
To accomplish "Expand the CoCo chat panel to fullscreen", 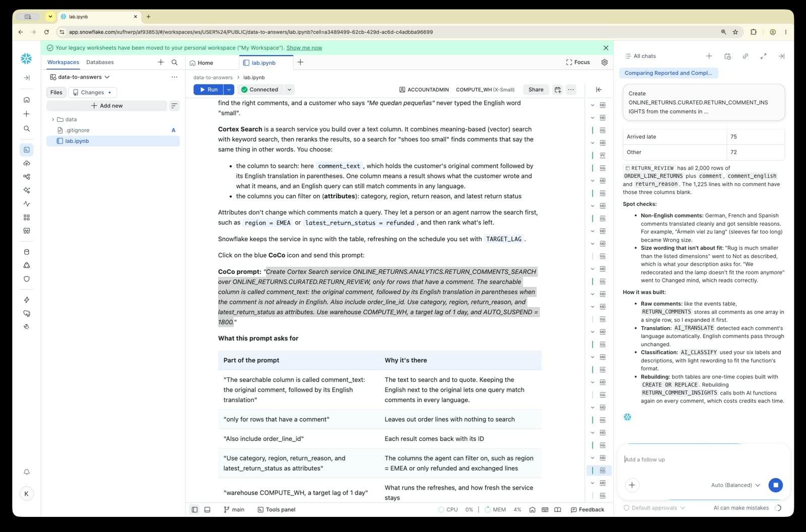I will point(763,56).
